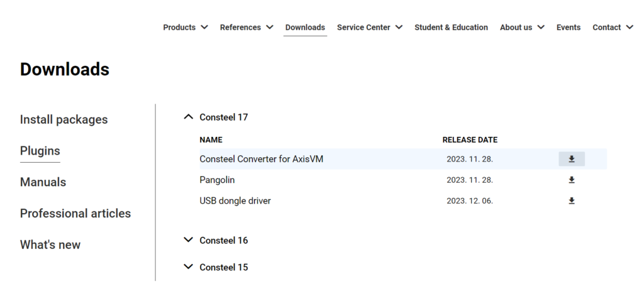Open the Contact dropdown menu

tap(613, 28)
